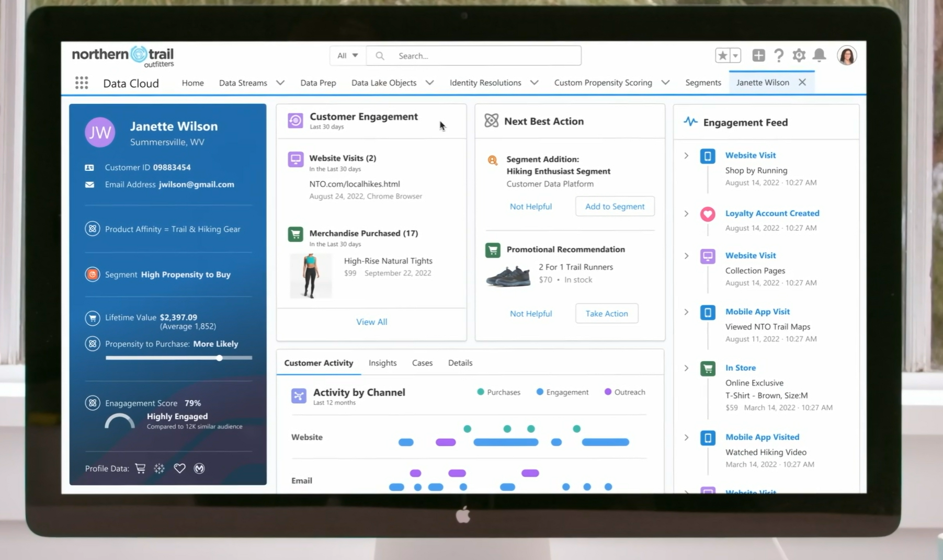Select the Customer Activity tab
Image resolution: width=943 pixels, height=560 pixels.
tap(319, 363)
